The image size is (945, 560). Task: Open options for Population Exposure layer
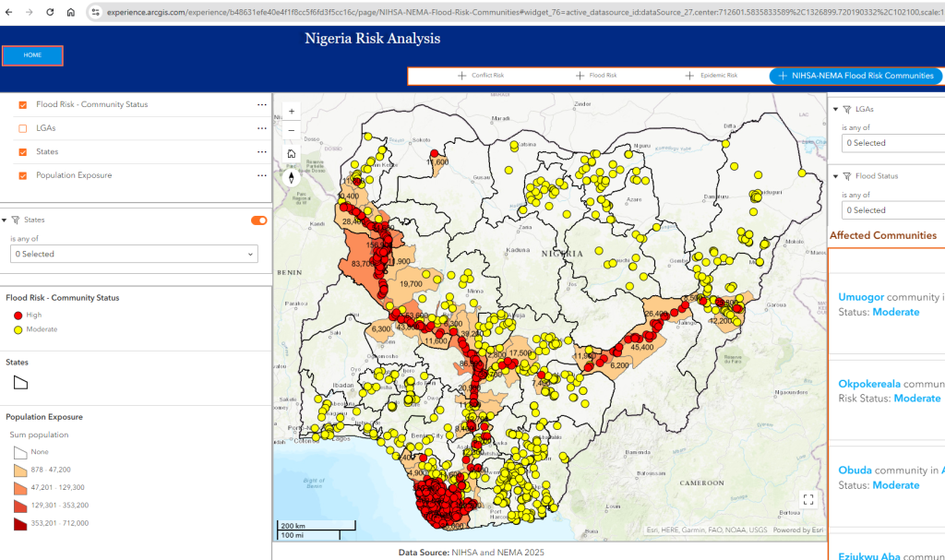click(x=262, y=175)
